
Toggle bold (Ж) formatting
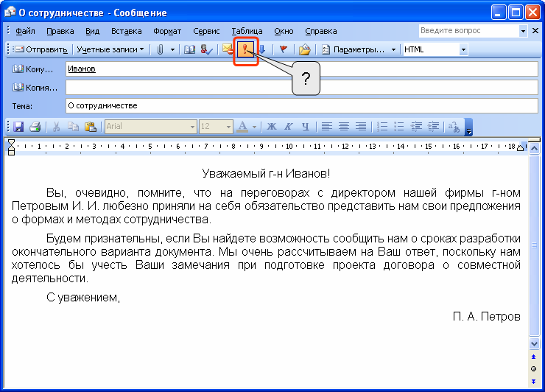[272, 127]
